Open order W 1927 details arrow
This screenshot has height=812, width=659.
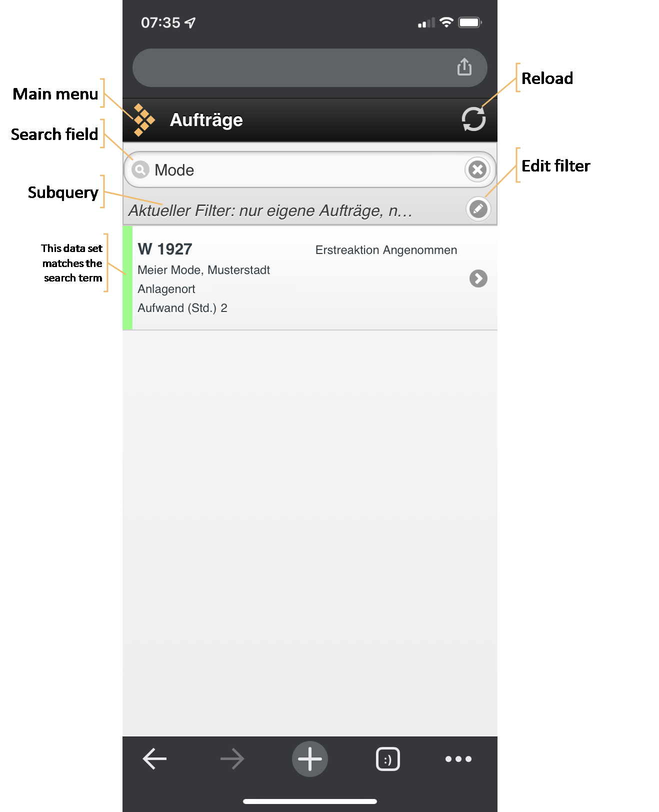tap(478, 278)
